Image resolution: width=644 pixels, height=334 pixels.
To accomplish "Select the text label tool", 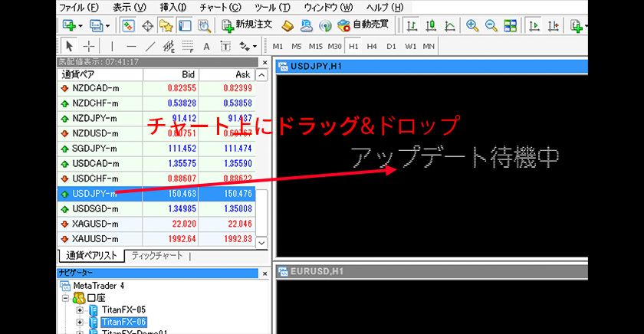I will (206, 46).
